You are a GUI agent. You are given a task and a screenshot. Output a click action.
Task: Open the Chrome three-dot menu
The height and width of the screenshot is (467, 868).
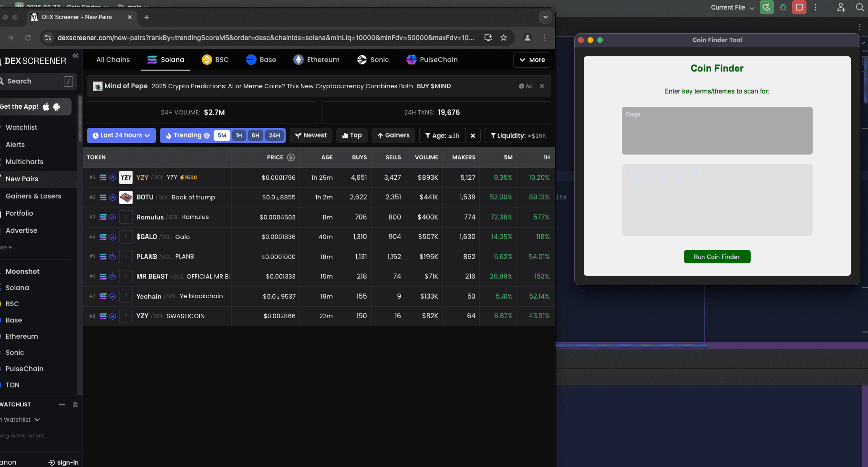pyautogui.click(x=545, y=38)
